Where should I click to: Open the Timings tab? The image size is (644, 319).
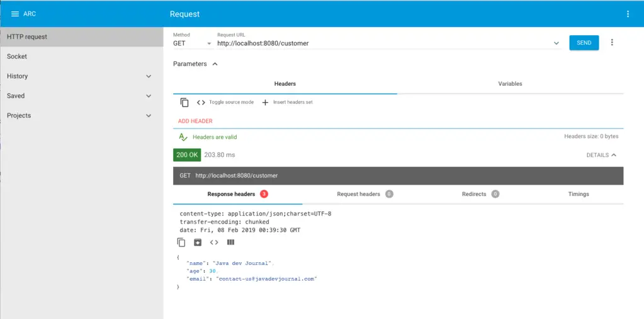click(579, 194)
